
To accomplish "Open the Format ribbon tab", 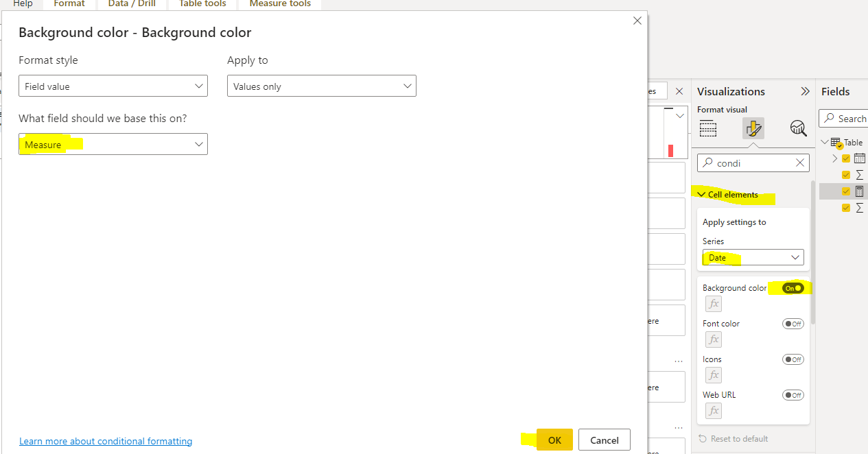I will [x=69, y=3].
